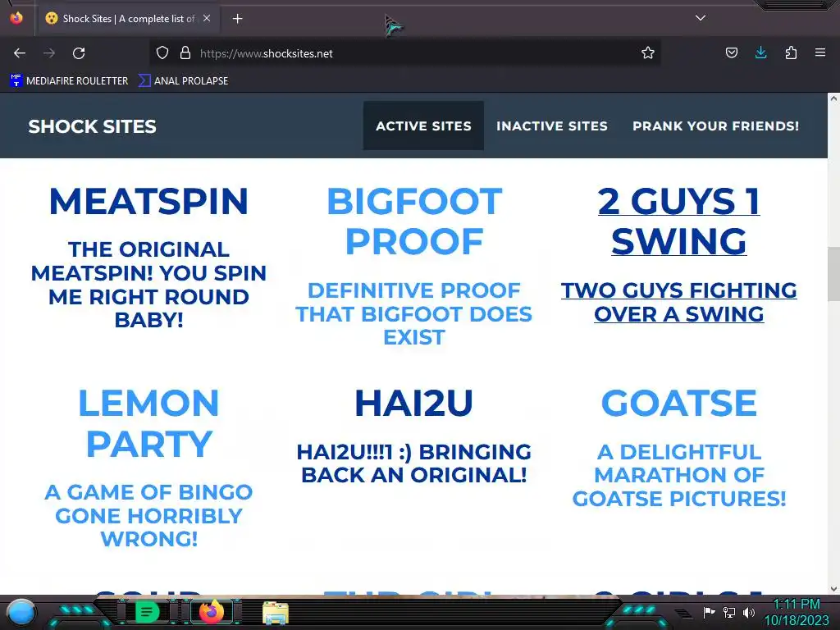Open tracking protection shield icon

[162, 52]
